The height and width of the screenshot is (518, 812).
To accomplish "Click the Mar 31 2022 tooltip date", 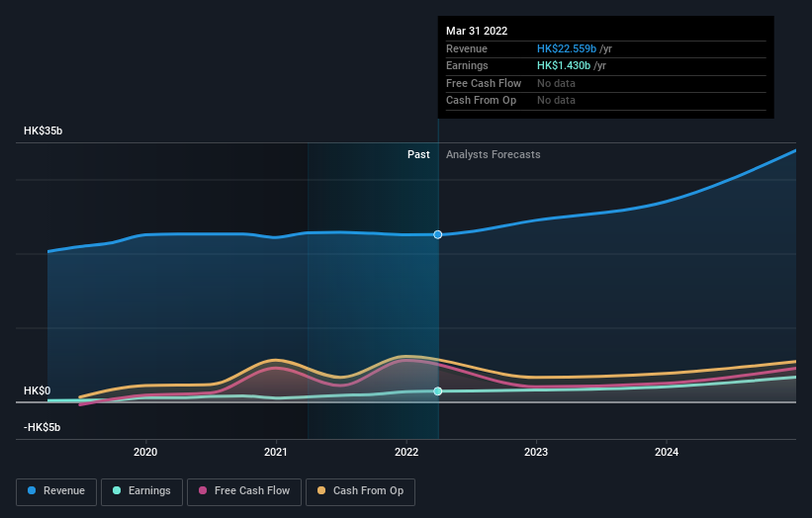I will pyautogui.click(x=477, y=31).
